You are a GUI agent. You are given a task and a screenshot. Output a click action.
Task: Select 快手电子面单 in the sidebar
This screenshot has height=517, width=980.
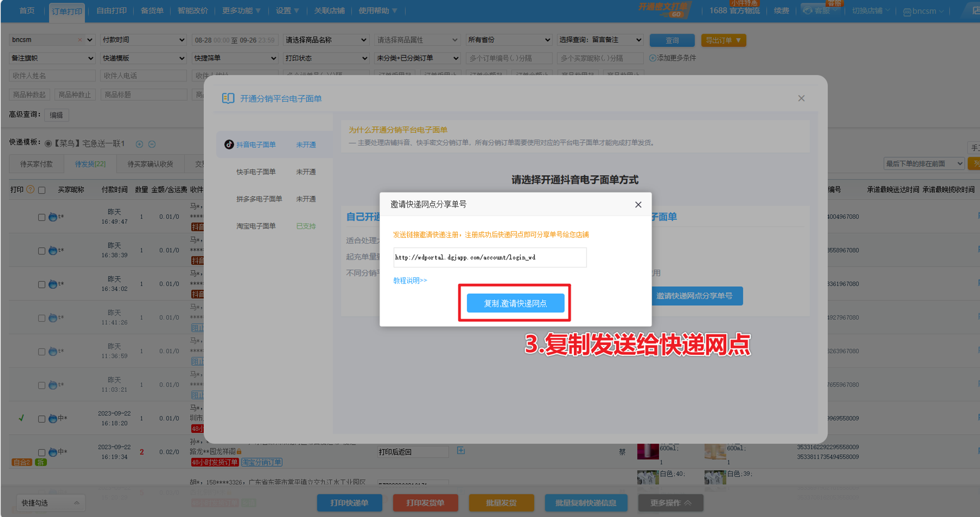(275, 172)
